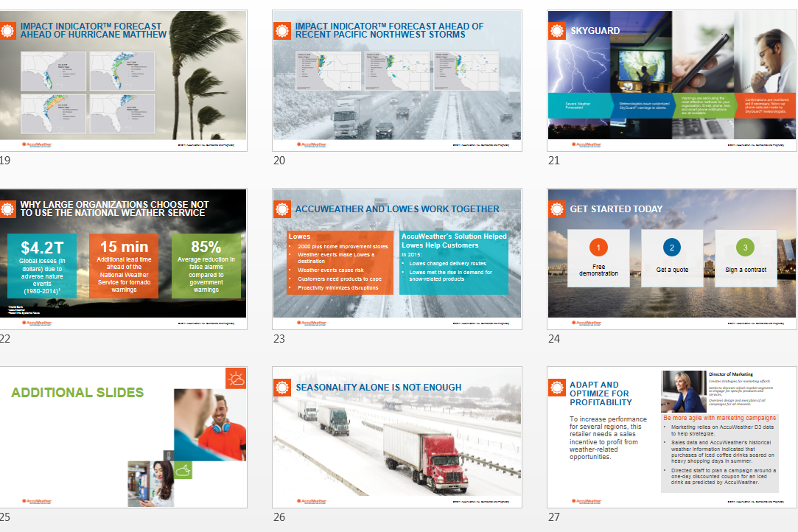Select the Hurricane Matthew forecast slide 19
This screenshot has width=798, height=532.
(x=123, y=80)
